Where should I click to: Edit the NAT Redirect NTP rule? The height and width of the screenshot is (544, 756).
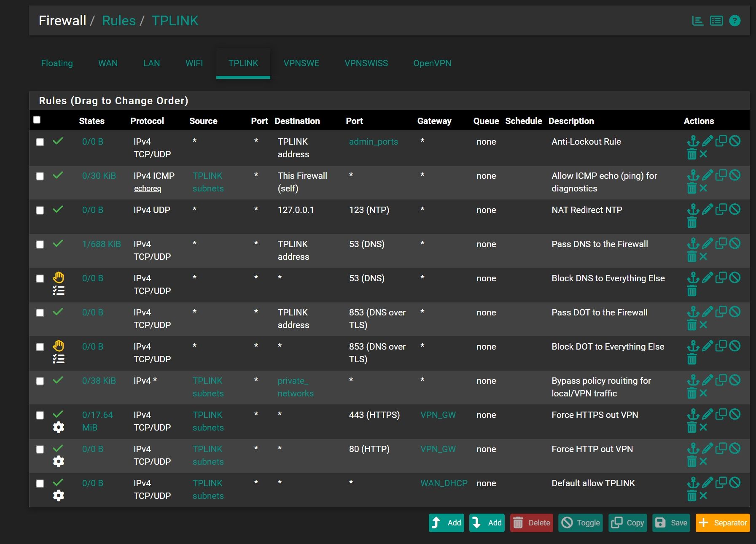click(708, 209)
